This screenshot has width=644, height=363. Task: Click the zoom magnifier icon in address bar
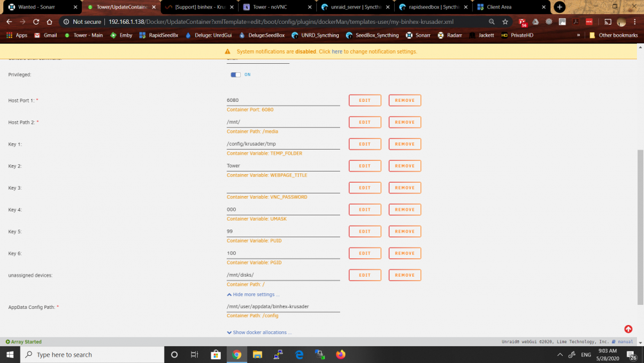(491, 22)
